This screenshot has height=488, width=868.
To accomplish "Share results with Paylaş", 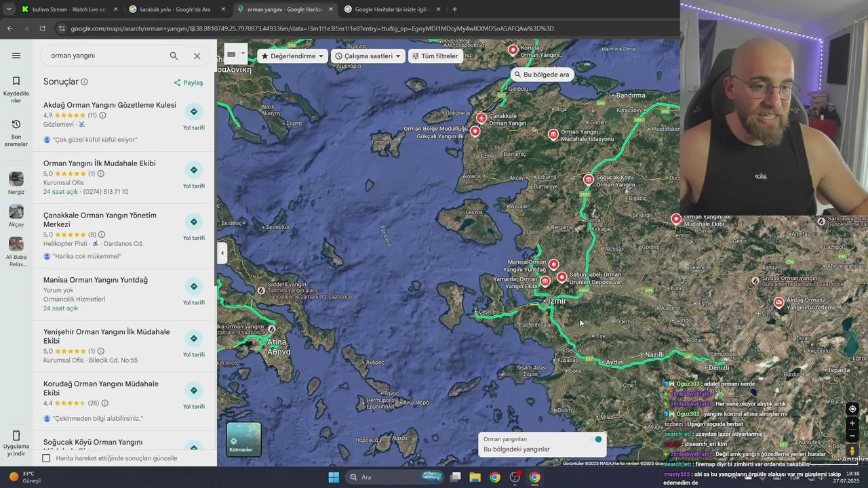I will [189, 83].
